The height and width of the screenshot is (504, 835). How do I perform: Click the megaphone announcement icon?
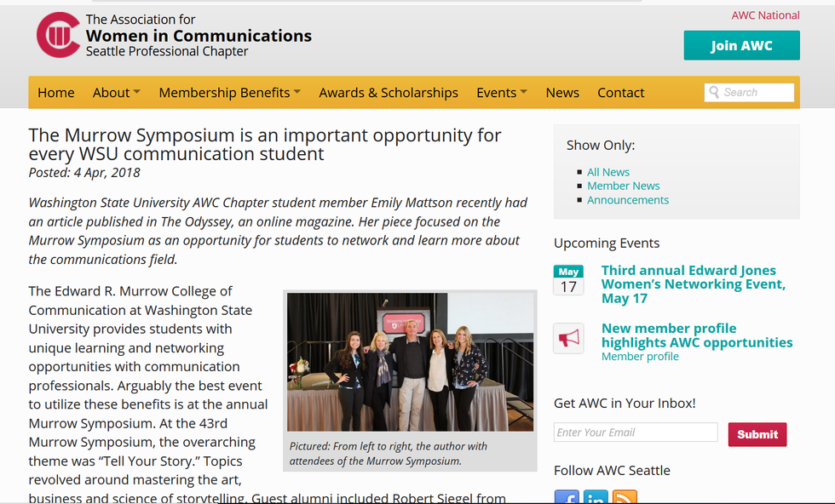[568, 338]
